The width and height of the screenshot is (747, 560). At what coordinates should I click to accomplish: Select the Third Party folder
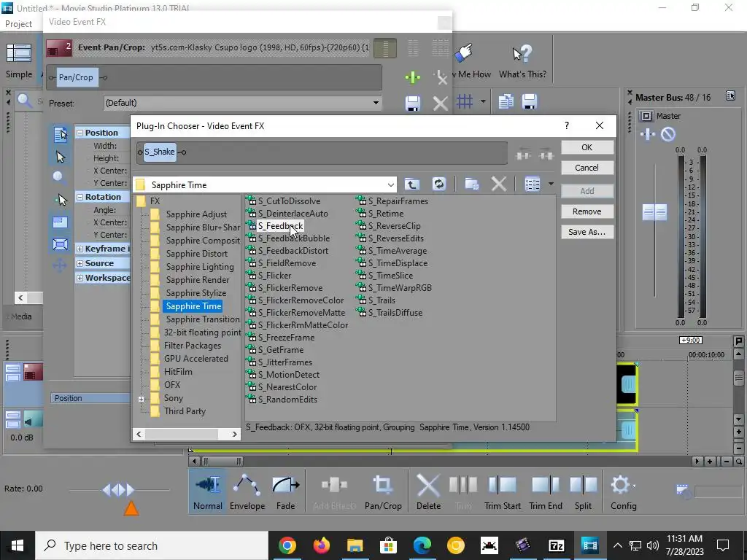coord(185,411)
